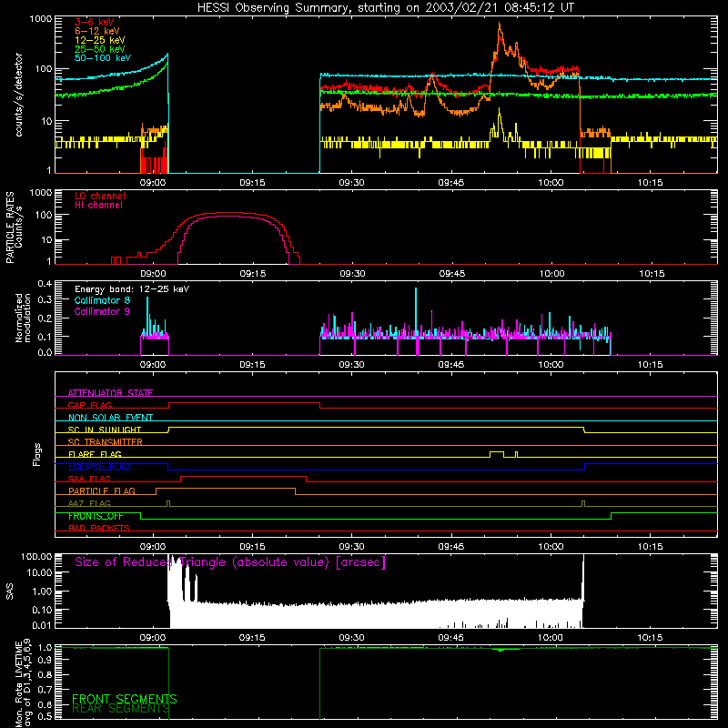Click the 'Energy band: 12-25 keV' label

point(131,289)
